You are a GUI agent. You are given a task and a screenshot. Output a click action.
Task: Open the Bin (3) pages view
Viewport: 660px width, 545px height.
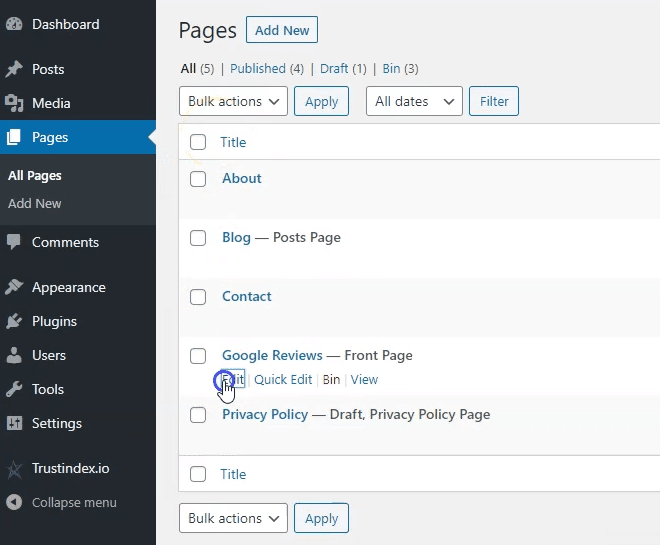(x=400, y=68)
